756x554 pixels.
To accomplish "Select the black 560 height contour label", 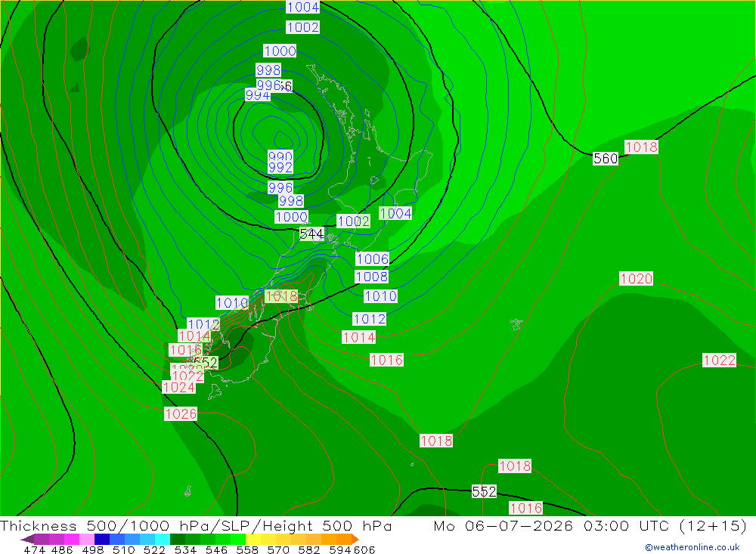I will (606, 159).
